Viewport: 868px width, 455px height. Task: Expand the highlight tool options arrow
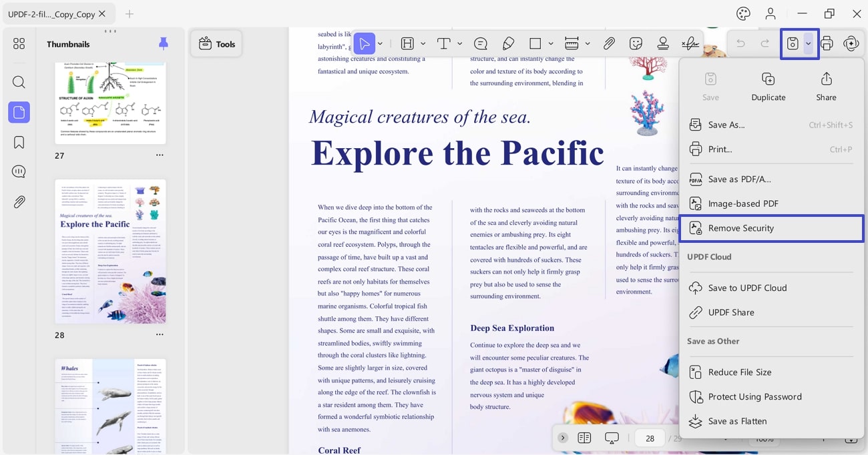point(423,44)
